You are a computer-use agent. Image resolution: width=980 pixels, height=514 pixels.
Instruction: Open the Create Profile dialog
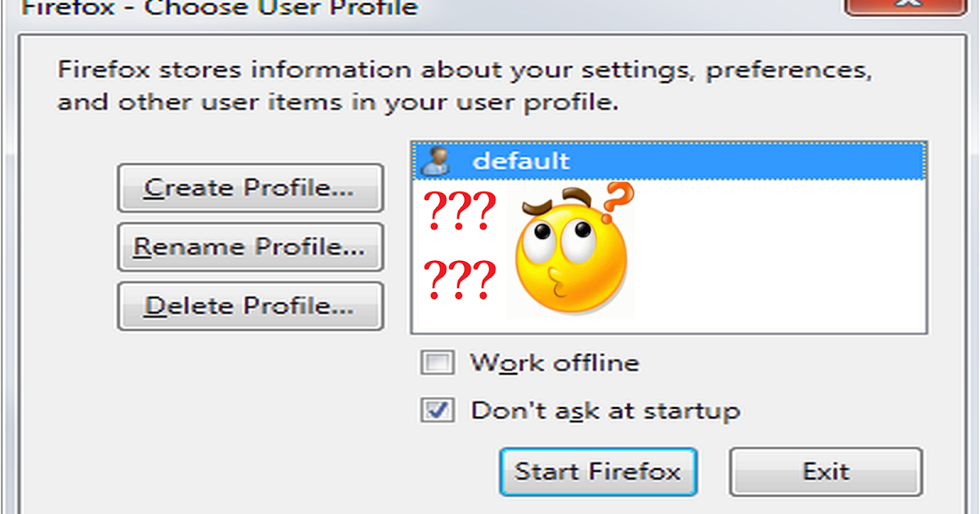click(x=250, y=188)
